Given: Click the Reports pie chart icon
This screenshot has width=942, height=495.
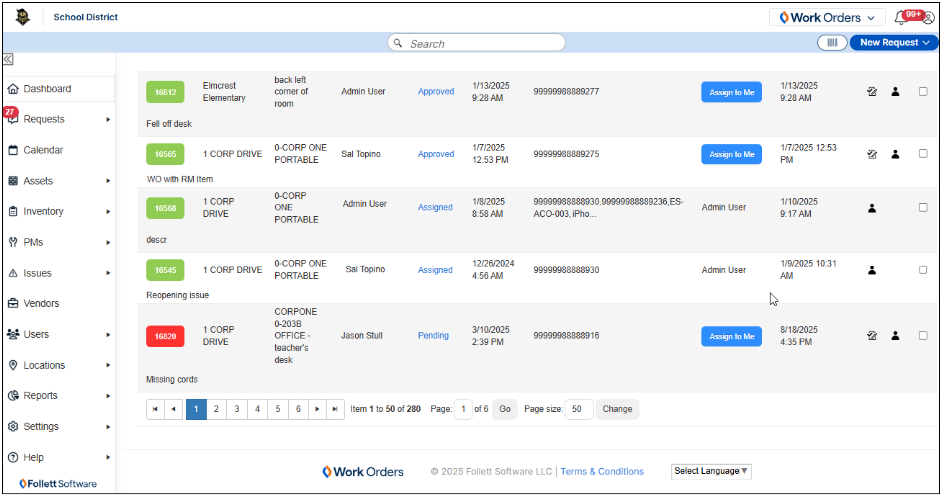Looking at the screenshot, I should pyautogui.click(x=13, y=395).
